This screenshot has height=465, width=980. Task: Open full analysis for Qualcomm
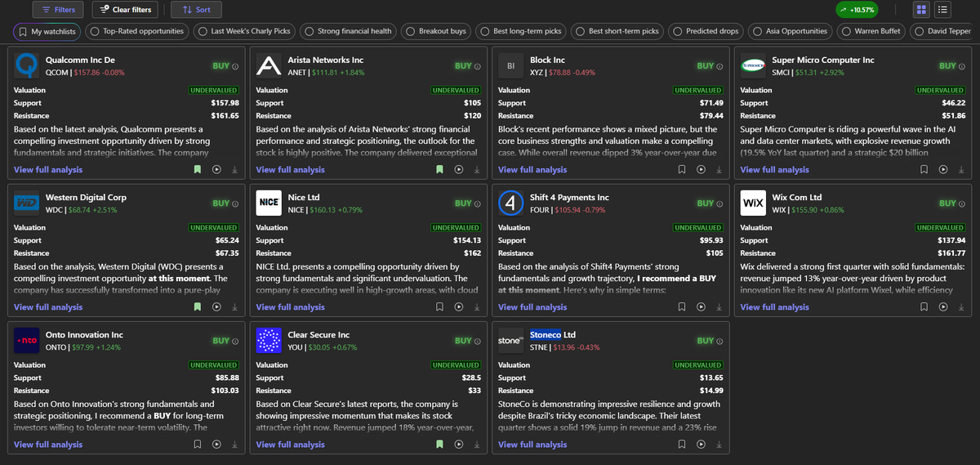pos(48,170)
